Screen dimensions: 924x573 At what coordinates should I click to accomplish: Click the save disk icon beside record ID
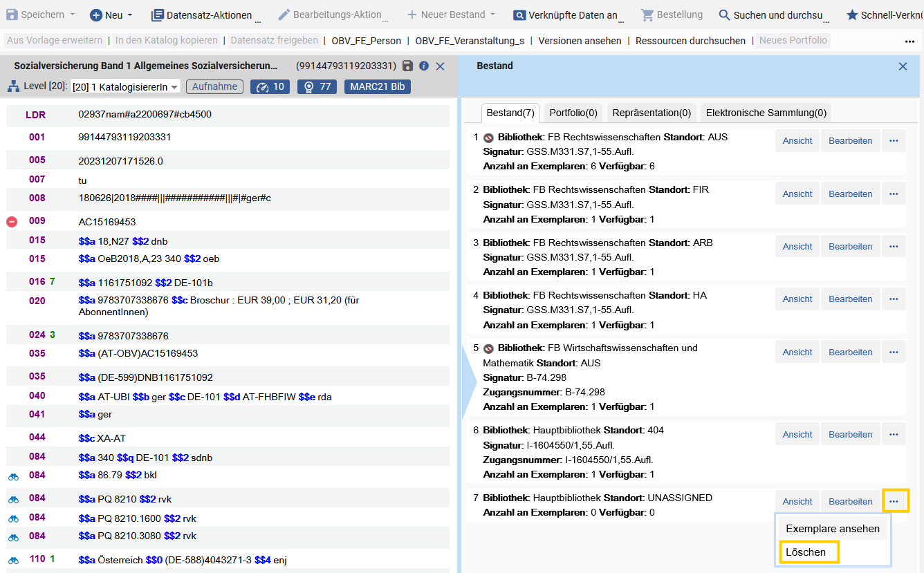point(407,66)
